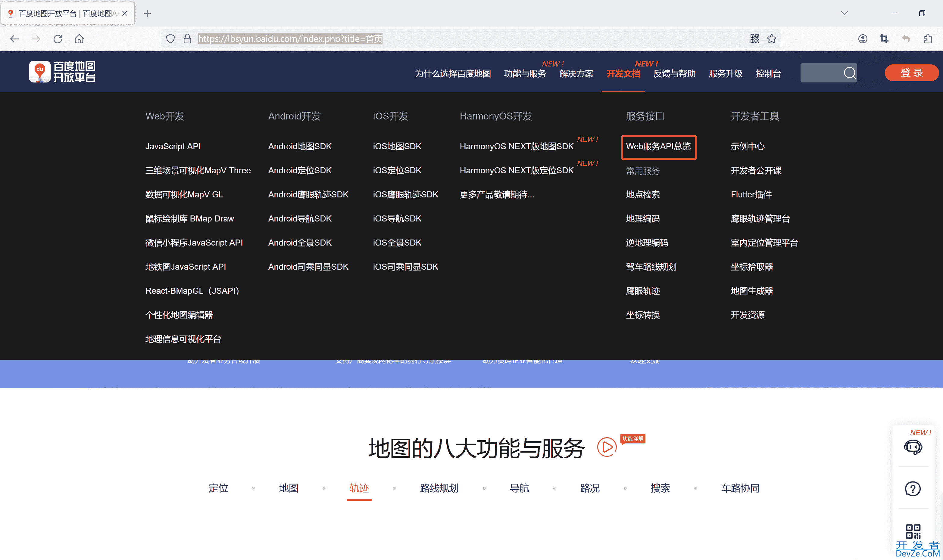943x560 pixels.
Task: Click the search magnifier icon
Action: click(850, 73)
